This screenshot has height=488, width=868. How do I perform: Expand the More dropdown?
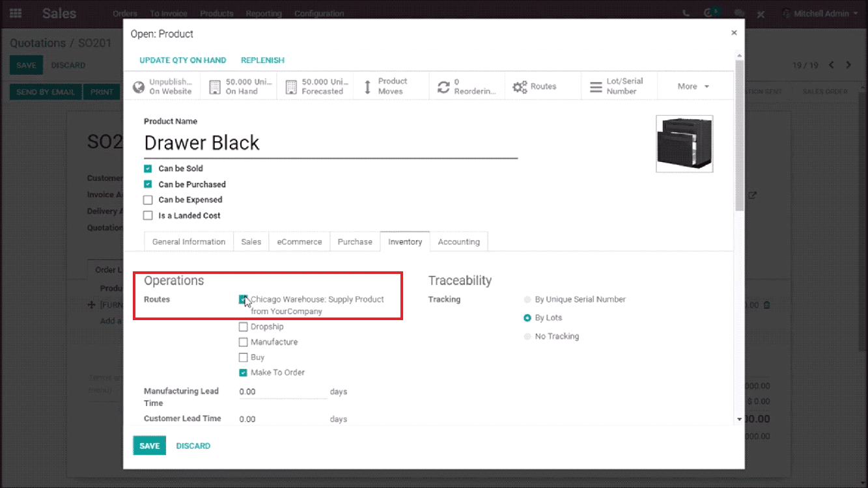pos(693,87)
